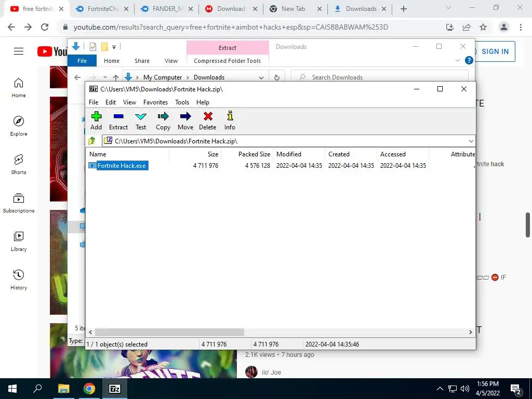Reload the Chrome page
The image size is (532, 399).
[45, 27]
